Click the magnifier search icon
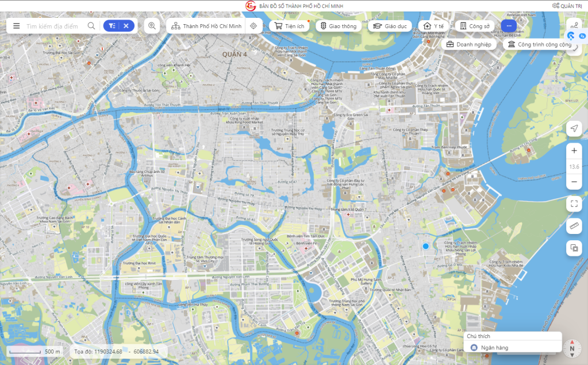This screenshot has height=365, width=588. coord(91,26)
